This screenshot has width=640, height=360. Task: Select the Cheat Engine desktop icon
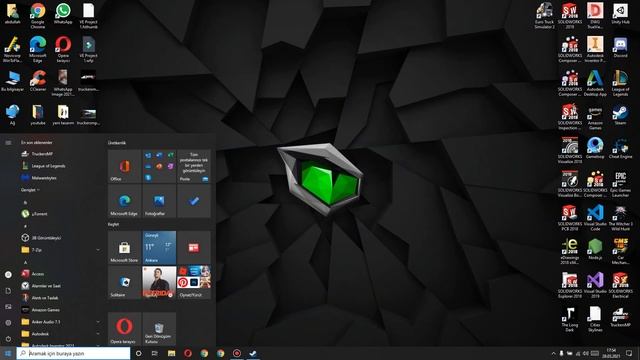620,149
